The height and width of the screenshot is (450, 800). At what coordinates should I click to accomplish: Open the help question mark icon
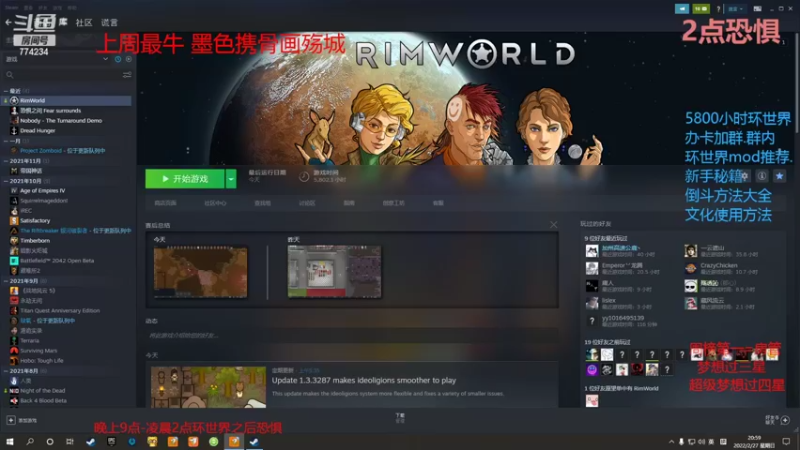pos(718,9)
